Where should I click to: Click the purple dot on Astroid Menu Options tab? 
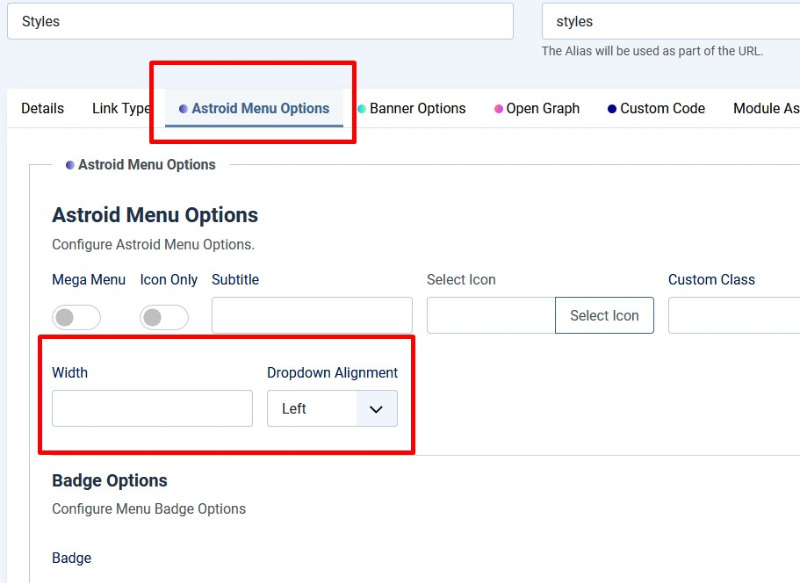tap(183, 109)
